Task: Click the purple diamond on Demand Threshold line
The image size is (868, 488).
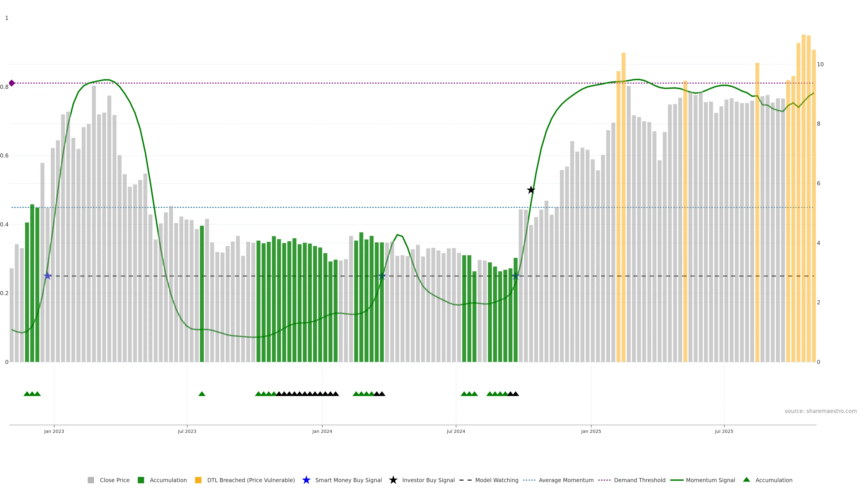Action: (12, 83)
